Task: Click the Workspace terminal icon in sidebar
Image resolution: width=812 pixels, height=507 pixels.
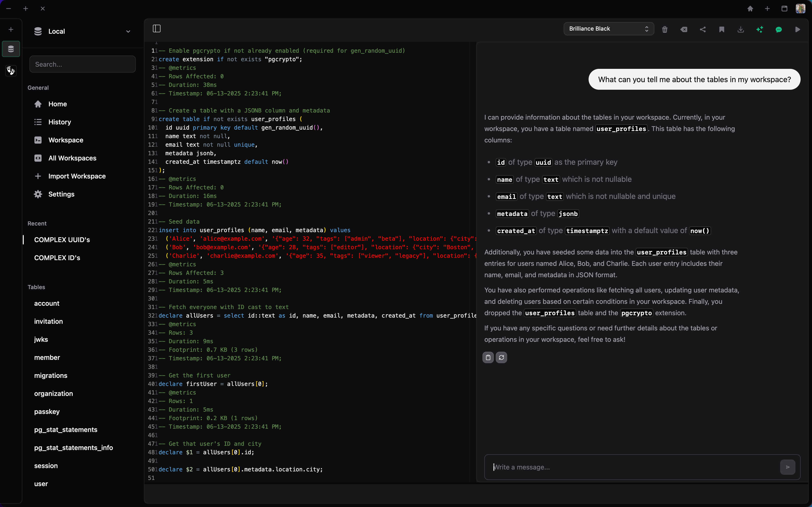Action: [x=38, y=140]
